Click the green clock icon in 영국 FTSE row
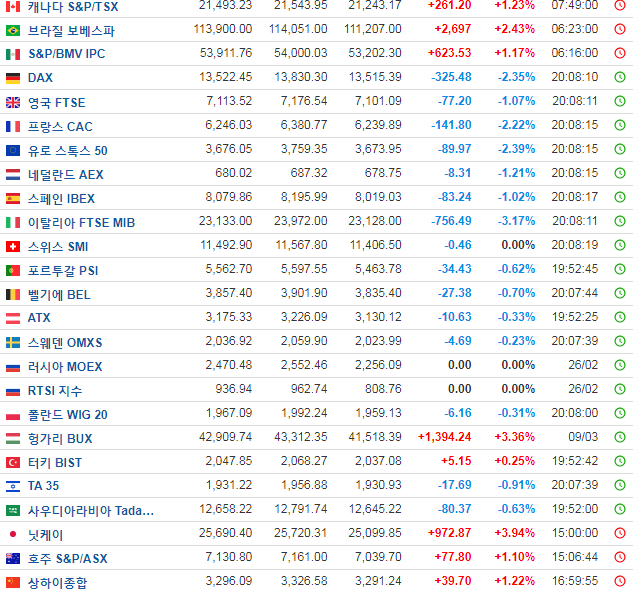The image size is (633, 591). pyautogui.click(x=620, y=101)
